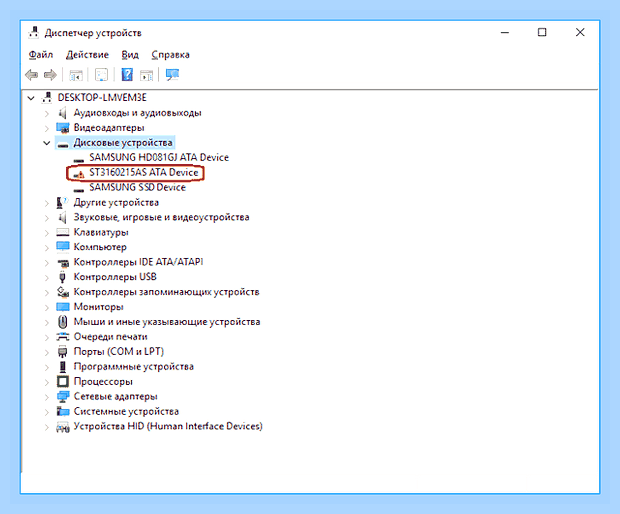This screenshot has height=514, width=620.
Task: Click the speaker icon beside Аудиовходы и аудиовыходы
Action: pos(62,113)
